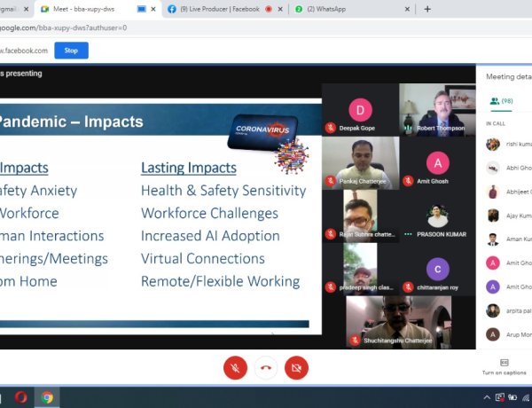Switch to the Live Producer Facebook tab
Screen dimensions: 532x408
(222, 9)
